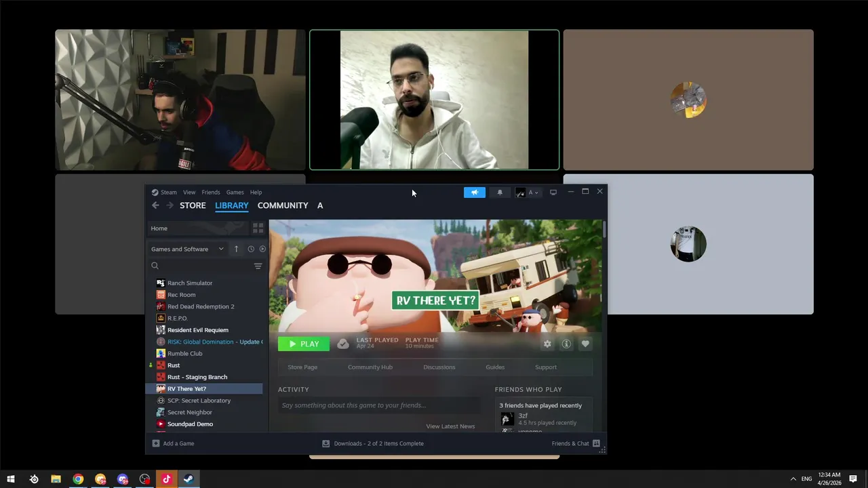Click the Rumble Club game icon

pyautogui.click(x=161, y=353)
